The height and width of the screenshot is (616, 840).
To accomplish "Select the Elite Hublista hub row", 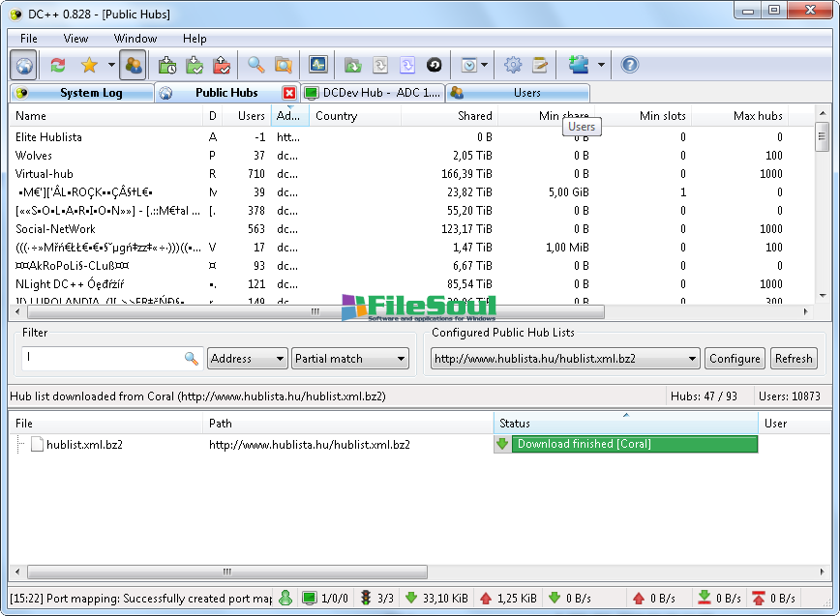I will click(410, 137).
